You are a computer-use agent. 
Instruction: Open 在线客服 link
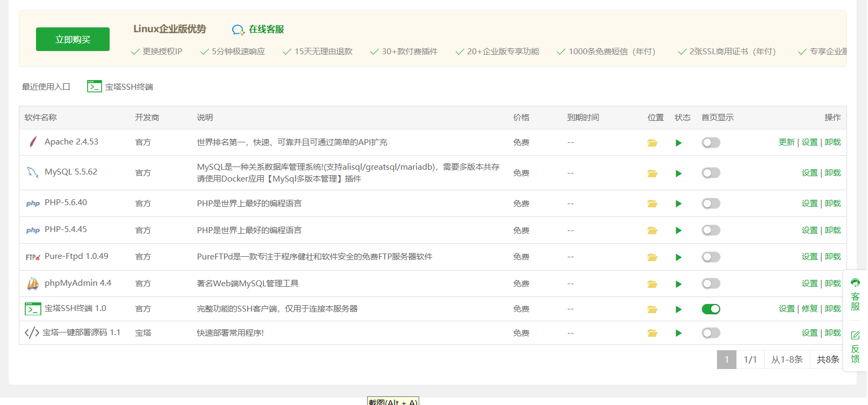258,30
